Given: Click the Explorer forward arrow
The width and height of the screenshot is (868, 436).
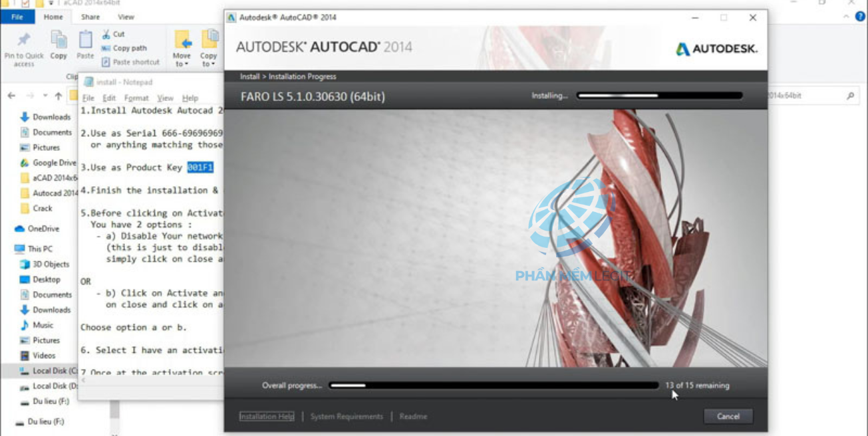Looking at the screenshot, I should (x=30, y=96).
